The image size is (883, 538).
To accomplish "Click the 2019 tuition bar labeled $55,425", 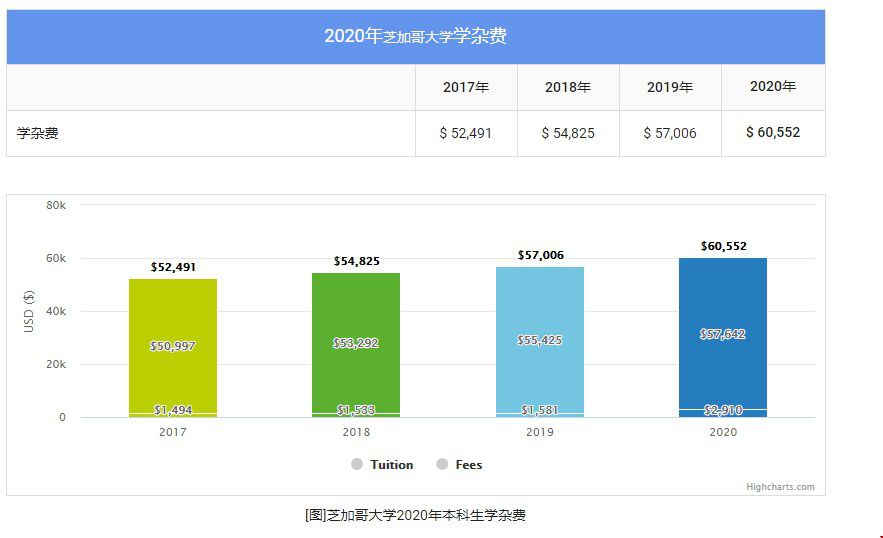I will tap(539, 340).
